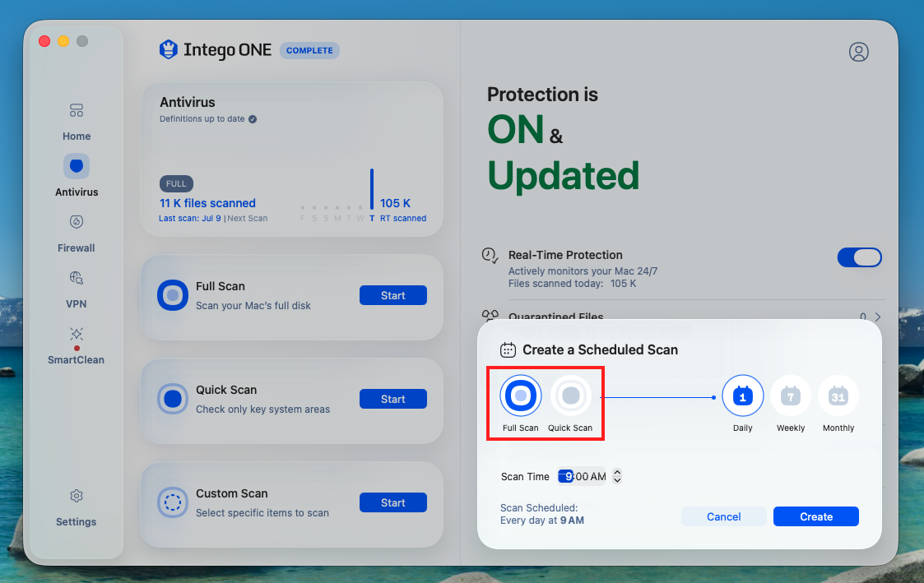Open Settings gear in sidebar
Image resolution: width=924 pixels, height=583 pixels.
pos(76,496)
